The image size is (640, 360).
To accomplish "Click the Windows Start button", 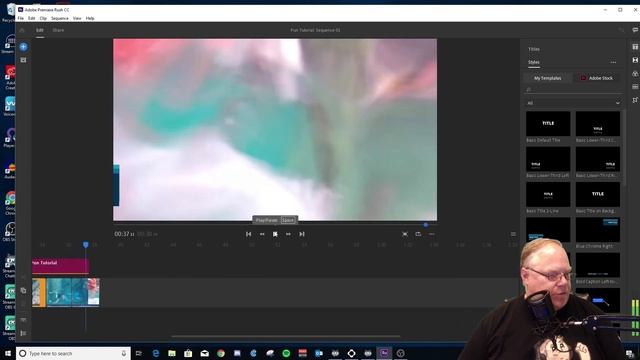I will tap(8, 353).
